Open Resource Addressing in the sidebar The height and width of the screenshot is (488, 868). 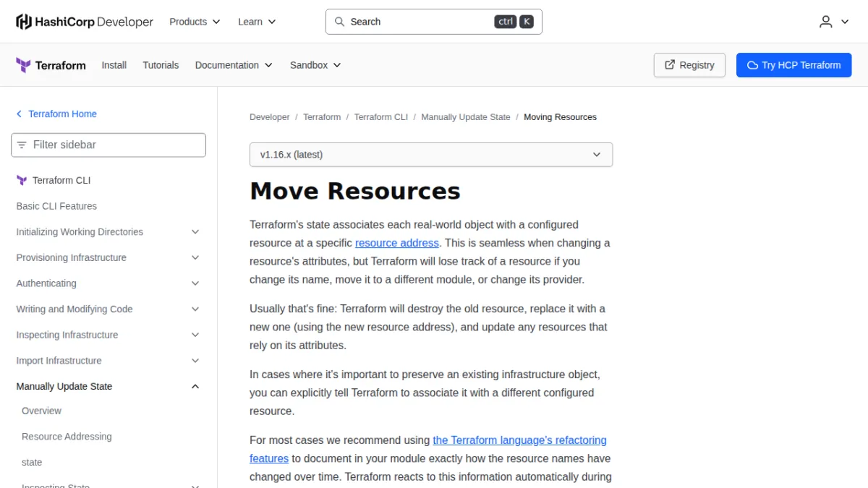click(67, 437)
